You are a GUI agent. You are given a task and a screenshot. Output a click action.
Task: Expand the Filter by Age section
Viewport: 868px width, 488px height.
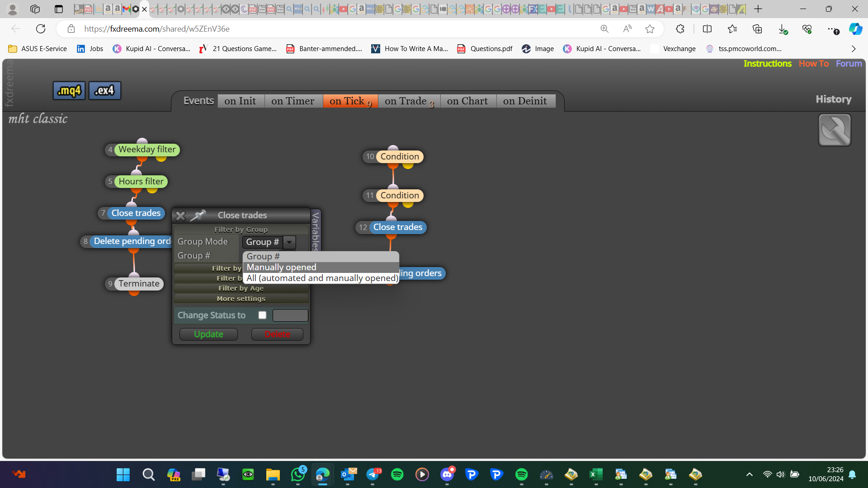(x=241, y=288)
